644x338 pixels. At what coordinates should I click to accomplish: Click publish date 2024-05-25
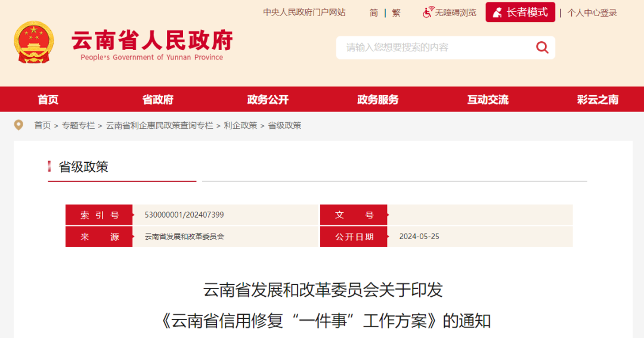pyautogui.click(x=419, y=237)
